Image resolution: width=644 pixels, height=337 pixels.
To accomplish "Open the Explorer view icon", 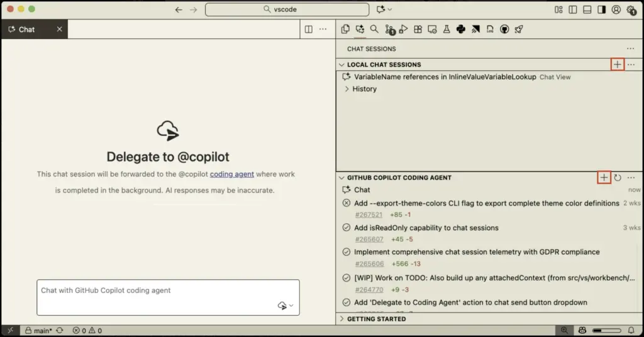I will tap(346, 29).
